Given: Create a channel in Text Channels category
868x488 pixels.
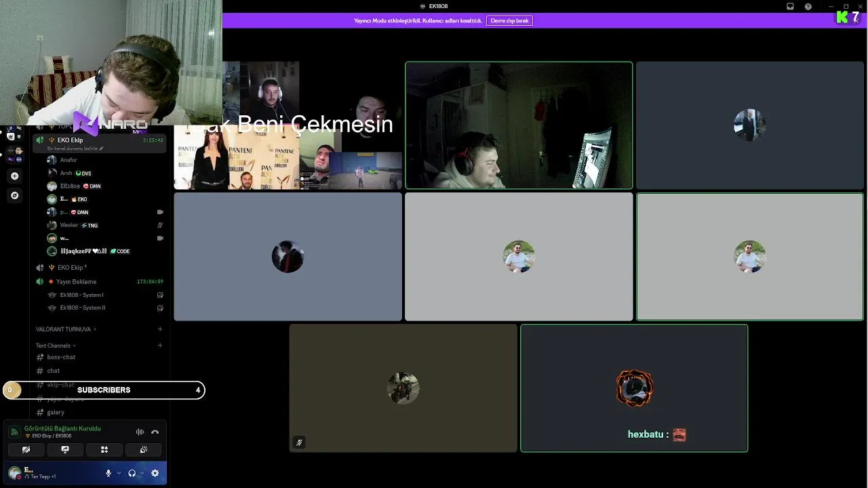Looking at the screenshot, I should pyautogui.click(x=160, y=346).
